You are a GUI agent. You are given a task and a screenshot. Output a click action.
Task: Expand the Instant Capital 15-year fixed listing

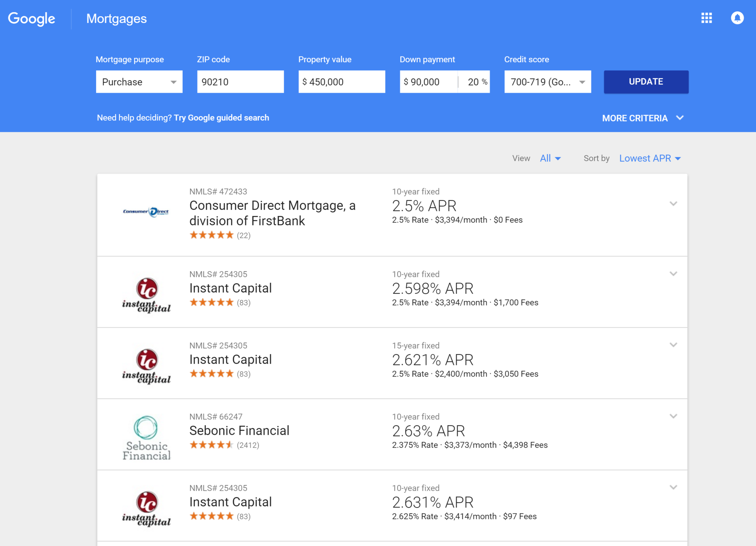click(674, 345)
